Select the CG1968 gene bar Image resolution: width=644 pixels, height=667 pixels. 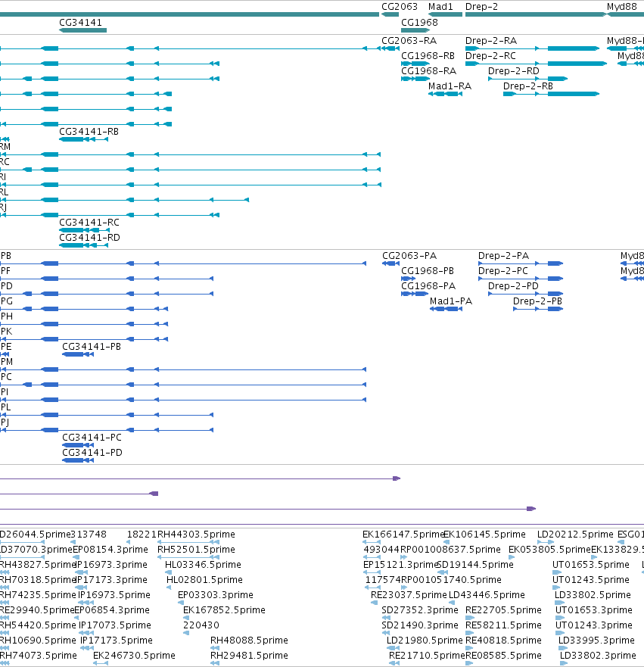click(415, 30)
